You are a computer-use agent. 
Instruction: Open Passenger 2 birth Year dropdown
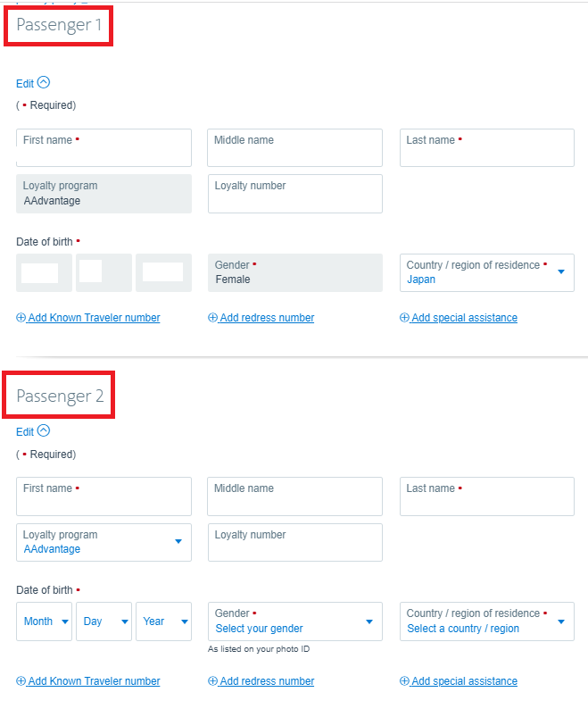click(x=163, y=621)
